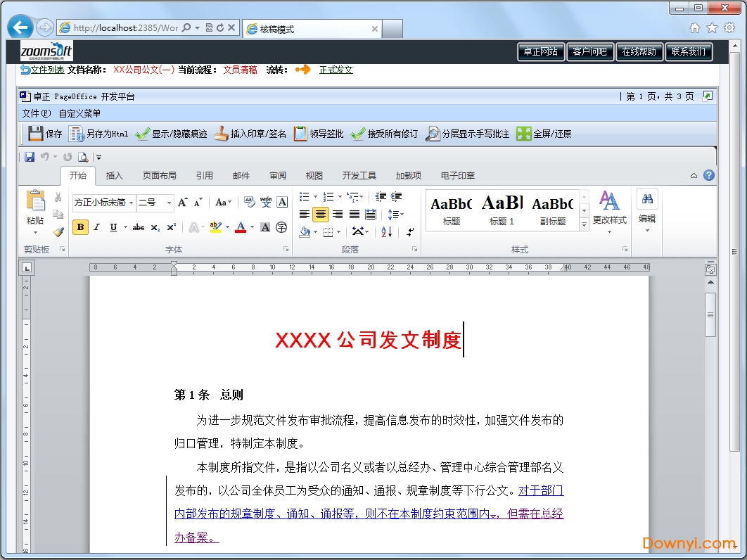The image size is (747, 560).
Task: Click 另存为Html toolbar icon
Action: coord(76,134)
